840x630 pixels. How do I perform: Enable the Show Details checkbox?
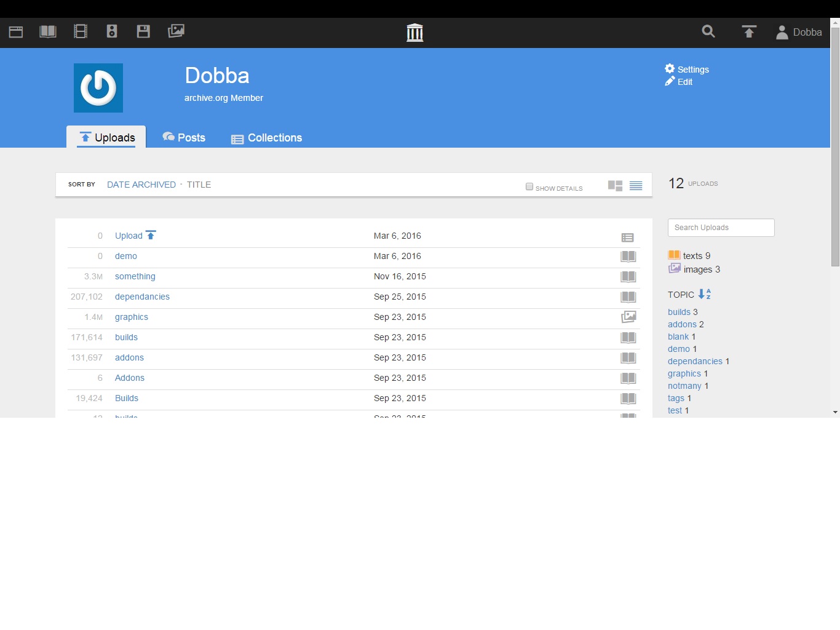(x=529, y=186)
